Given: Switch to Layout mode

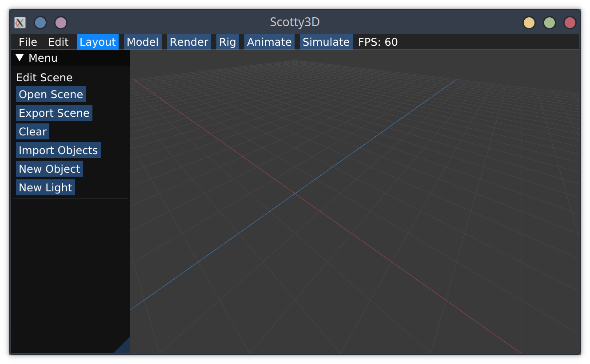Looking at the screenshot, I should pos(98,42).
